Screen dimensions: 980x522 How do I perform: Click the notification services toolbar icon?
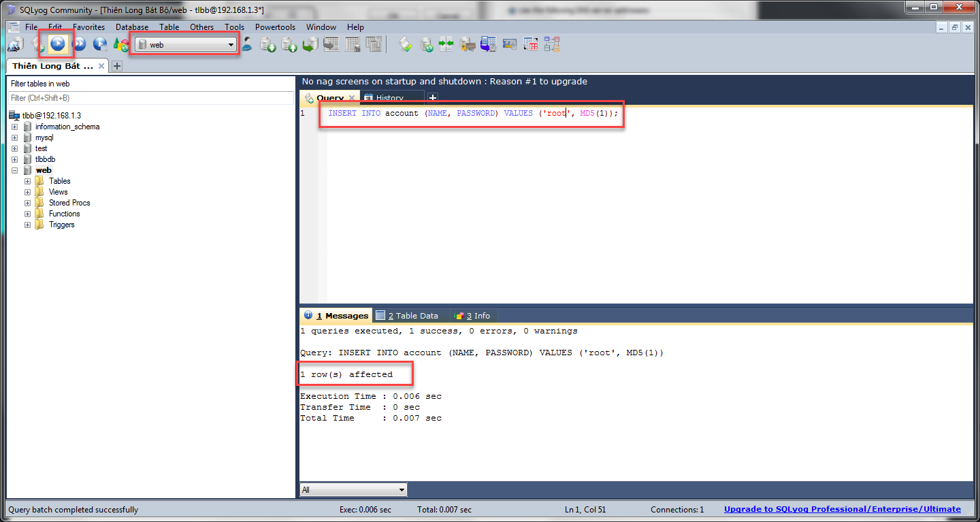tap(510, 45)
